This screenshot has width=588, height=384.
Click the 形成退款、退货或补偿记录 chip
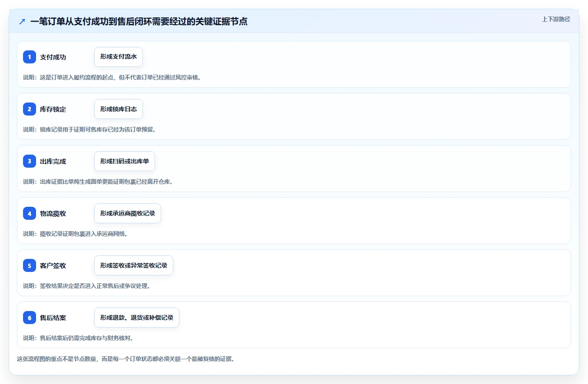137,318
